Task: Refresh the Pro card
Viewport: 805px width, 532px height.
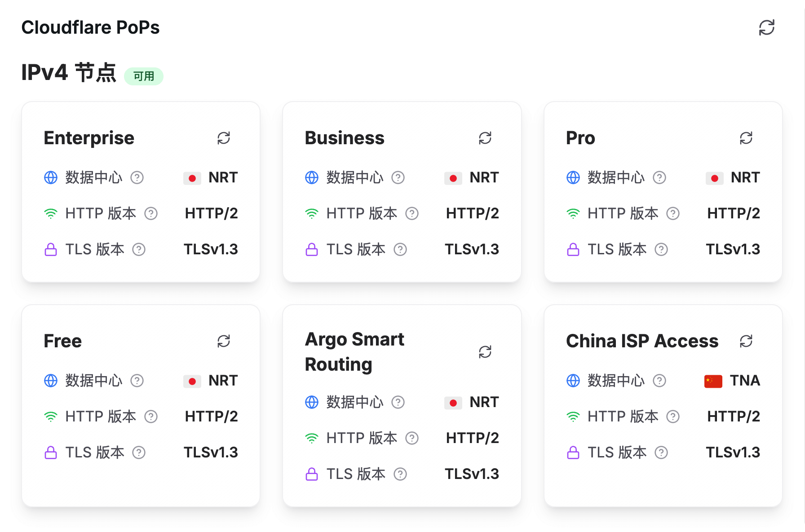Action: pyautogui.click(x=746, y=138)
